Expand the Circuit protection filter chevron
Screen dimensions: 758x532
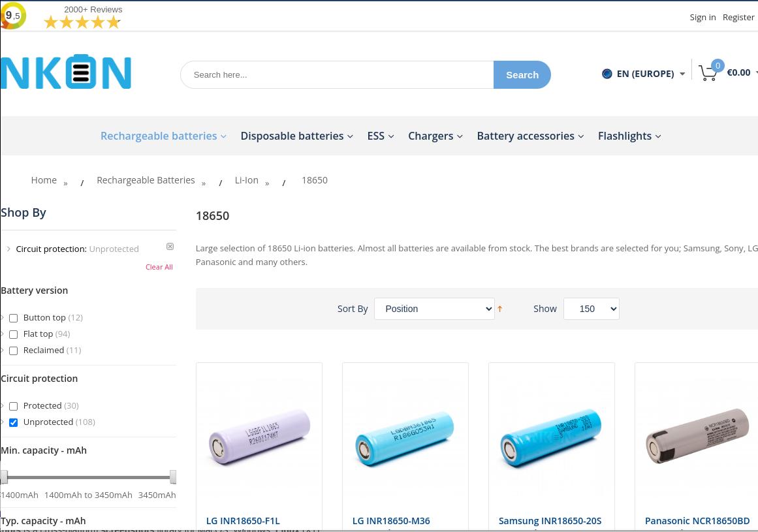[8, 249]
